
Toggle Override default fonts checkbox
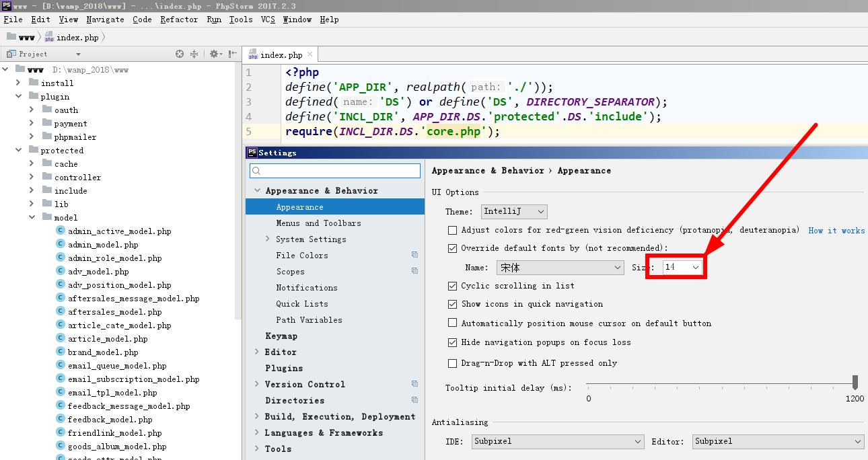click(x=452, y=248)
